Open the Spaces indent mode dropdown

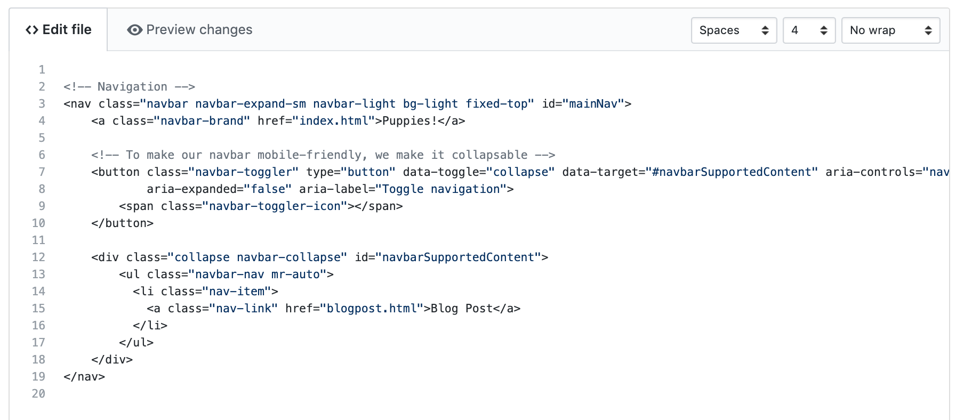pyautogui.click(x=734, y=30)
